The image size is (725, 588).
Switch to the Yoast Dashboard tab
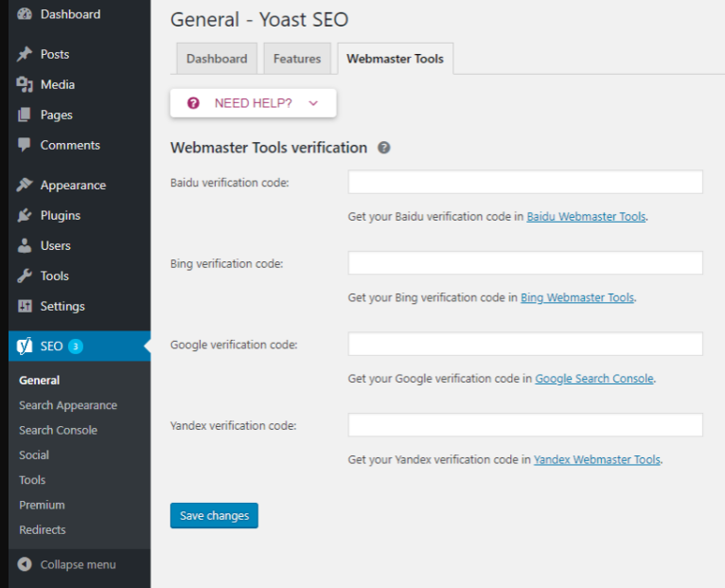[217, 59]
